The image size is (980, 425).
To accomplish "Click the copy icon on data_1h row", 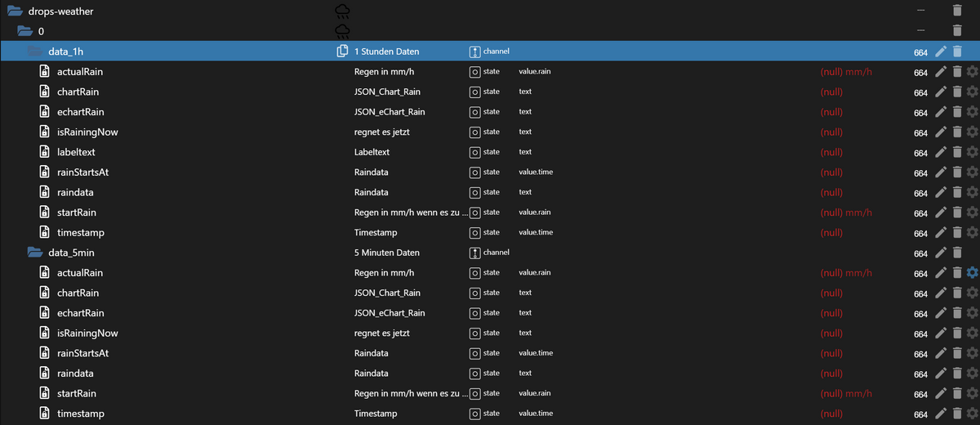I will pyautogui.click(x=343, y=51).
